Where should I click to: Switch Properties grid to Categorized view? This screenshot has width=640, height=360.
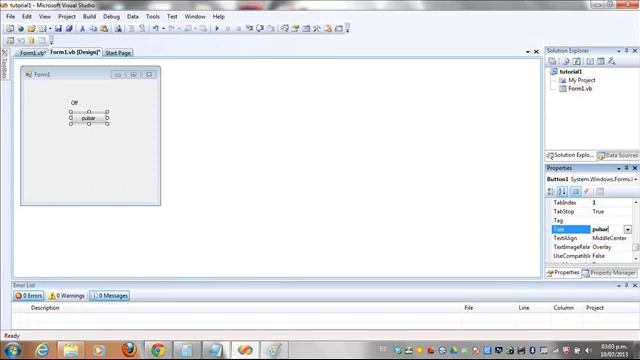click(x=551, y=191)
